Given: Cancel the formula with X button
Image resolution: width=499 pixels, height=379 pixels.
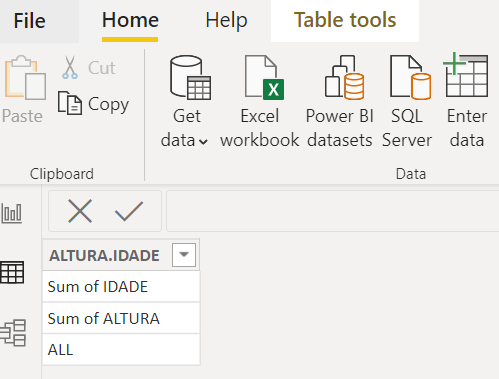Looking at the screenshot, I should point(80,211).
